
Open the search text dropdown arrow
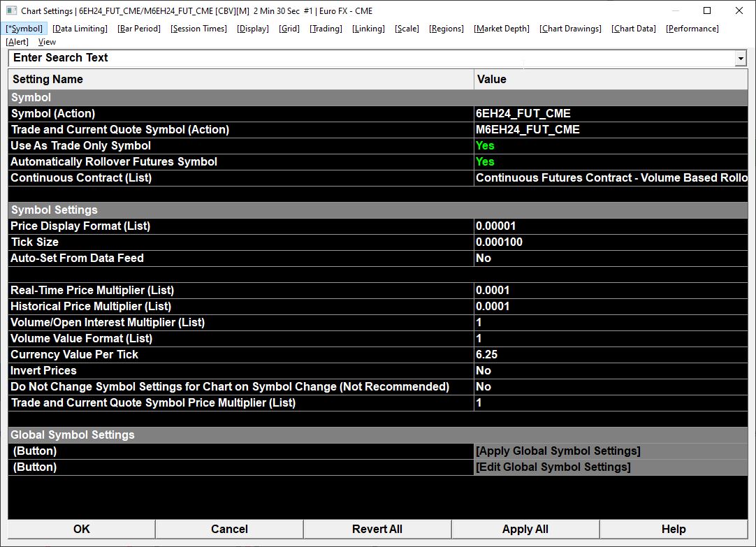pyautogui.click(x=741, y=59)
